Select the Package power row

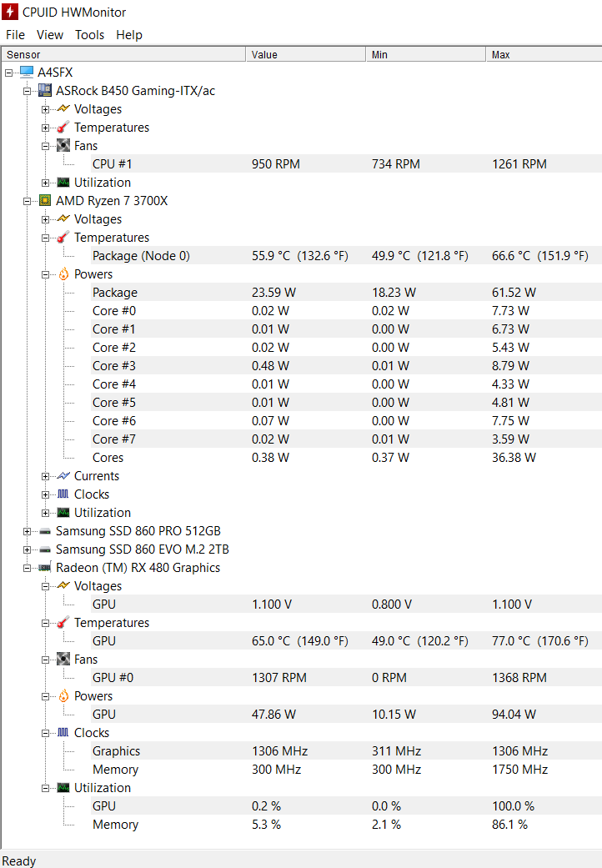pos(346,293)
